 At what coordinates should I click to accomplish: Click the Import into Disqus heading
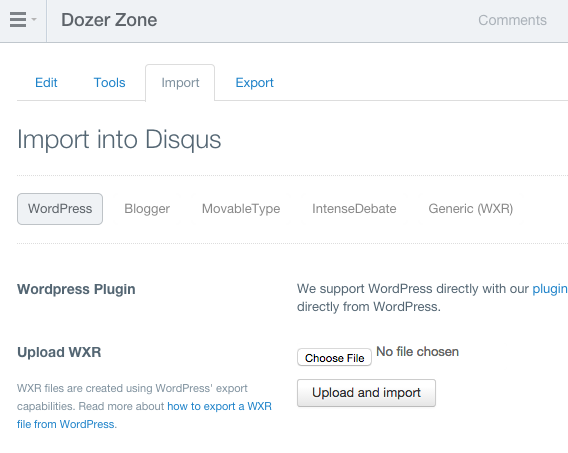[119, 139]
